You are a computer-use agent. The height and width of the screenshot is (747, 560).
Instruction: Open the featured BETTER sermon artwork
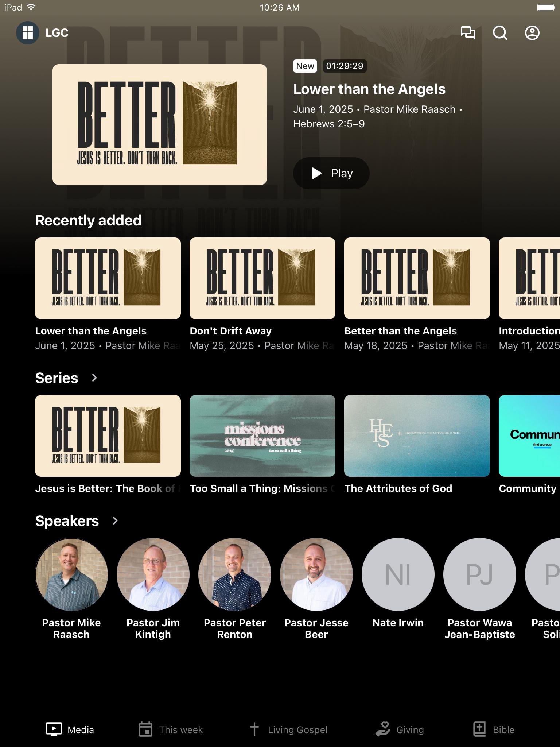[x=160, y=124]
